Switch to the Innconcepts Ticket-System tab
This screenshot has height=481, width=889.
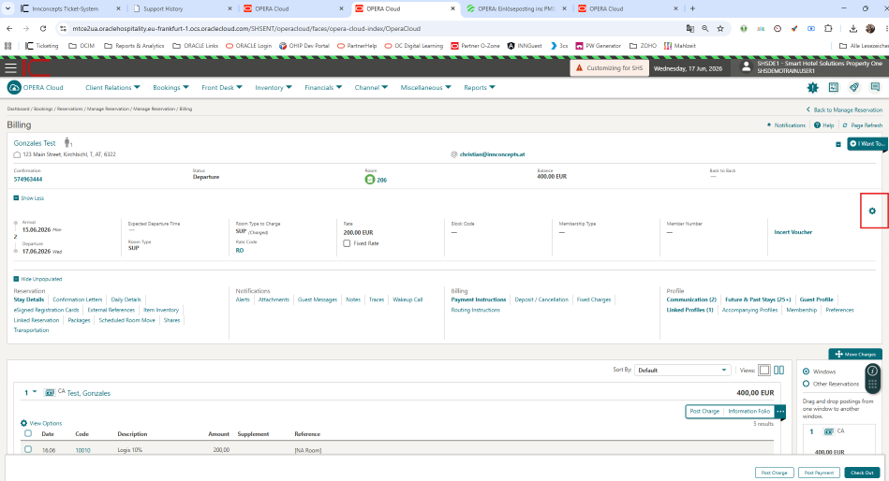click(70, 9)
